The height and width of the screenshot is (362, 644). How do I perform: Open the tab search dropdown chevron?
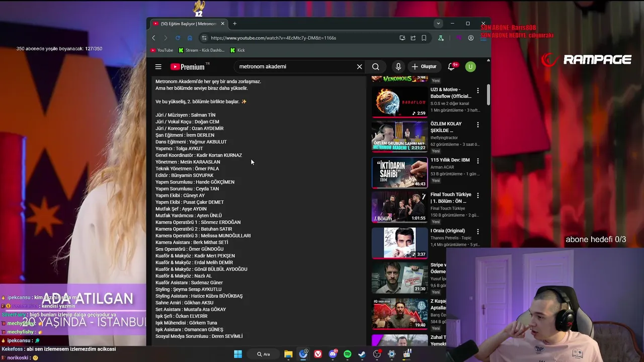[438, 24]
